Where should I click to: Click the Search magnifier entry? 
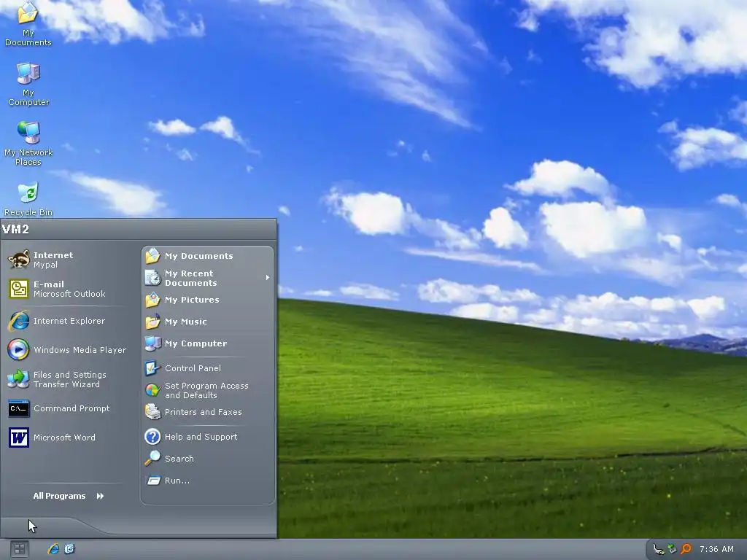(x=208, y=459)
